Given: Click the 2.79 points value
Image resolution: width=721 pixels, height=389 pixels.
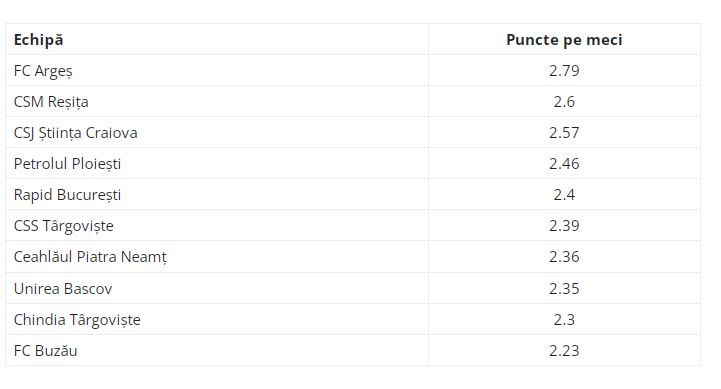Looking at the screenshot, I should 564,71.
